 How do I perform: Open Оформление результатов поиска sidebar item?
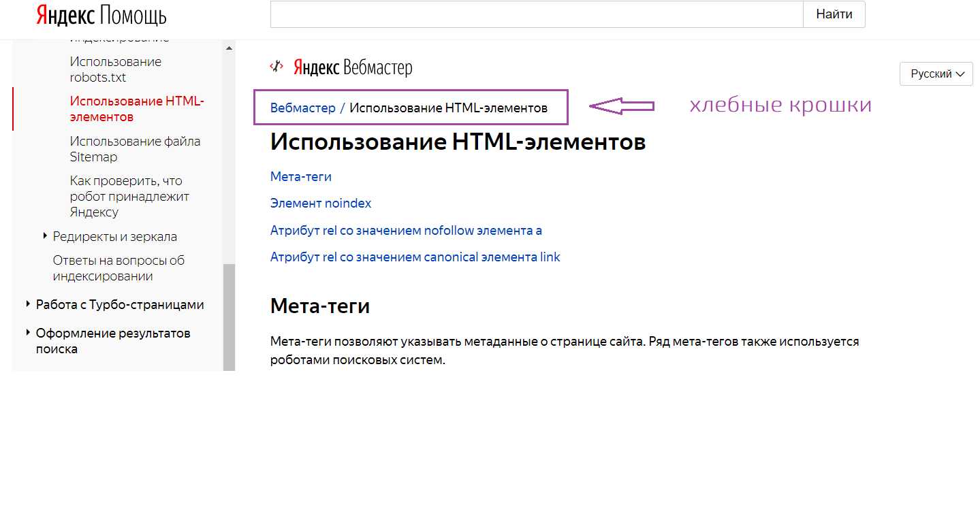[113, 341]
